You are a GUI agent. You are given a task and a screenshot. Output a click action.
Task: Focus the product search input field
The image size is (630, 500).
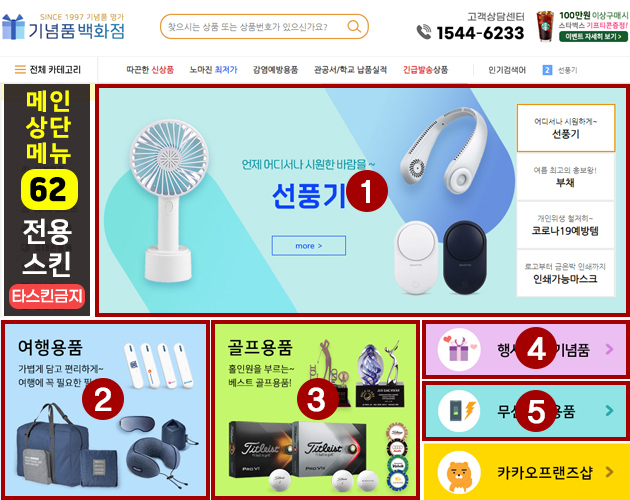tap(255, 27)
